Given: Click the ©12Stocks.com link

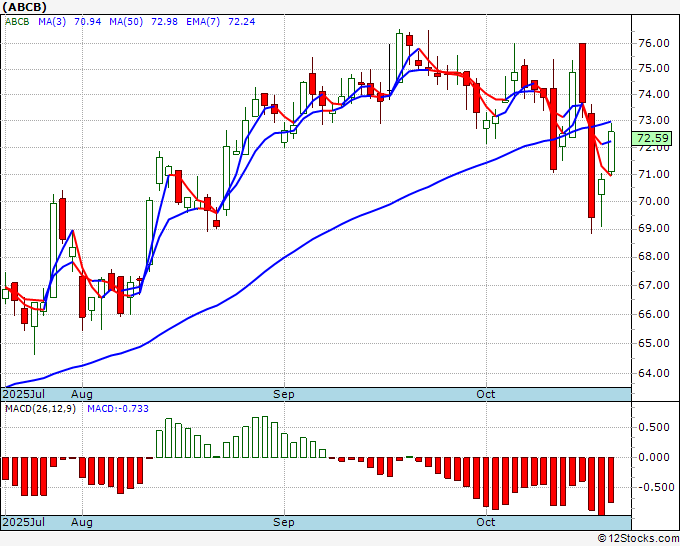Looking at the screenshot, I should tap(638, 538).
